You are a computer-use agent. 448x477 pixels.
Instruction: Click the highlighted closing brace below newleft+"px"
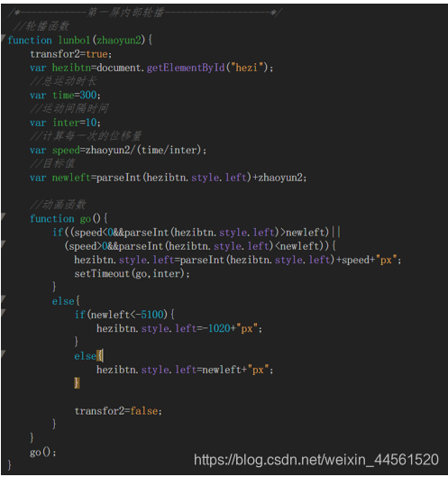pyautogui.click(x=77, y=383)
